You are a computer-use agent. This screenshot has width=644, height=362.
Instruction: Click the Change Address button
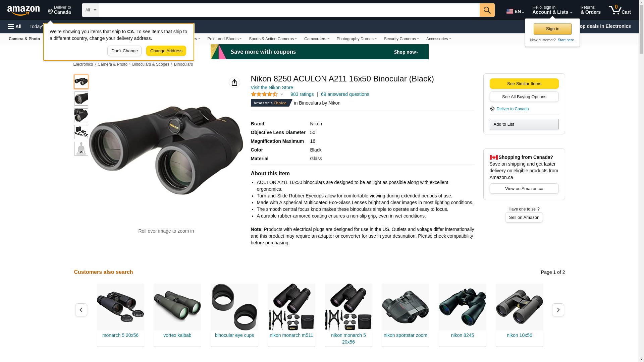166,51
